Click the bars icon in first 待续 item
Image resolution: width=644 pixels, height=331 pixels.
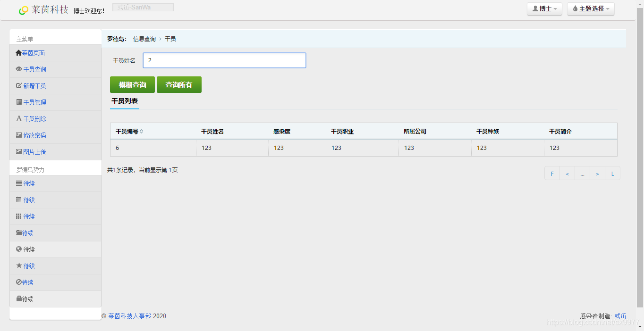(x=19, y=183)
